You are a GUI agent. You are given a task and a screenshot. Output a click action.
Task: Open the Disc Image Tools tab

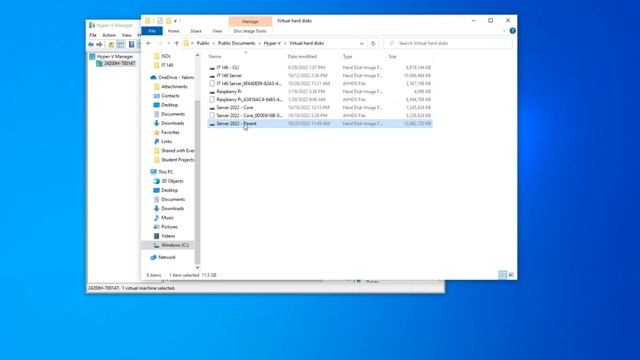tap(250, 31)
